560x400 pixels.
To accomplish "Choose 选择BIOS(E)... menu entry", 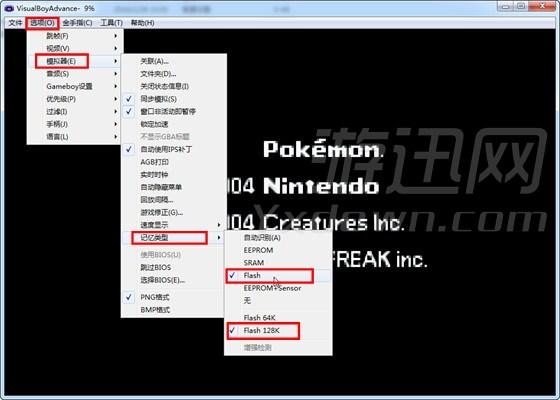I will [x=174, y=280].
